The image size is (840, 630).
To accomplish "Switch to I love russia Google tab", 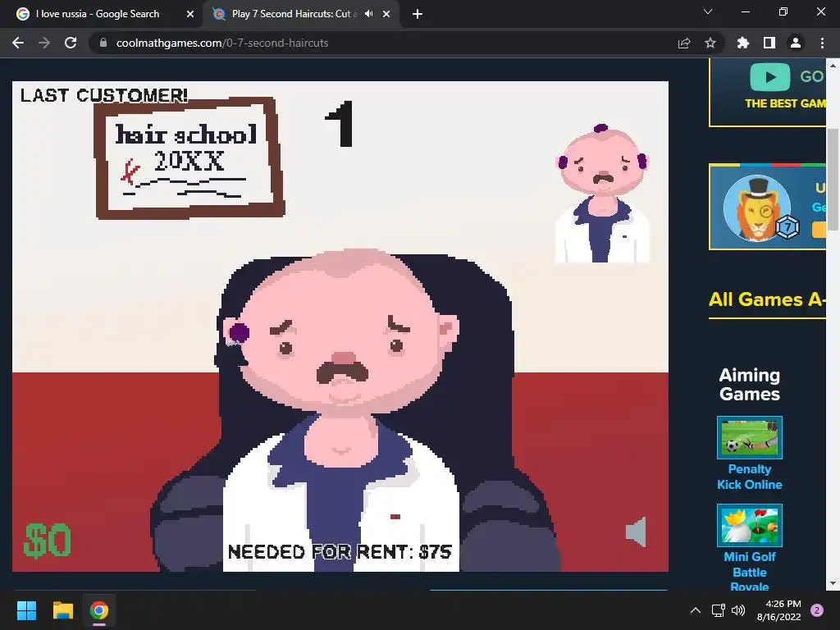I will coord(98,14).
